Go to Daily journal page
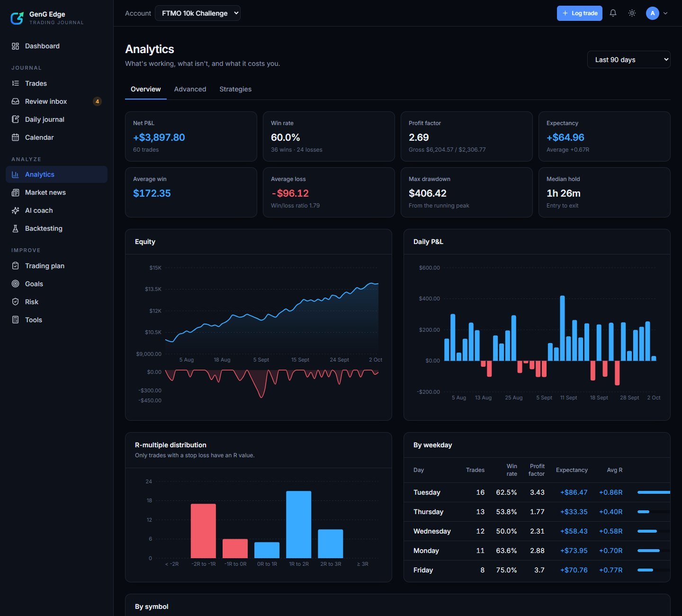682x616 pixels. click(56, 119)
